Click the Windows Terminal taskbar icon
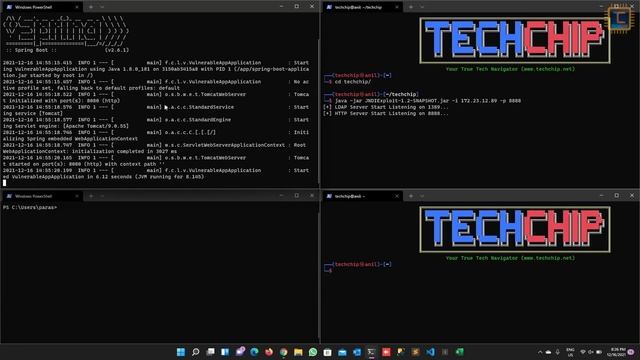 coord(371,352)
